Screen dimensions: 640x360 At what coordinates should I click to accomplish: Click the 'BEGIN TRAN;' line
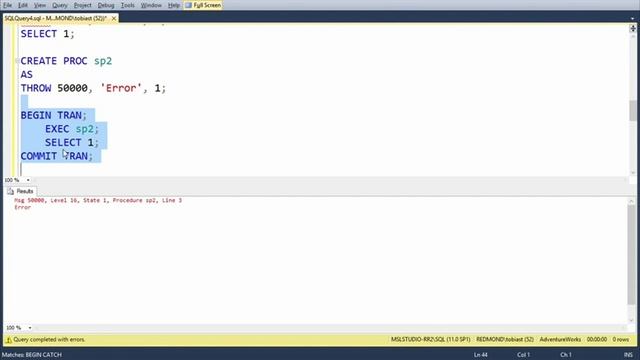(x=53, y=116)
